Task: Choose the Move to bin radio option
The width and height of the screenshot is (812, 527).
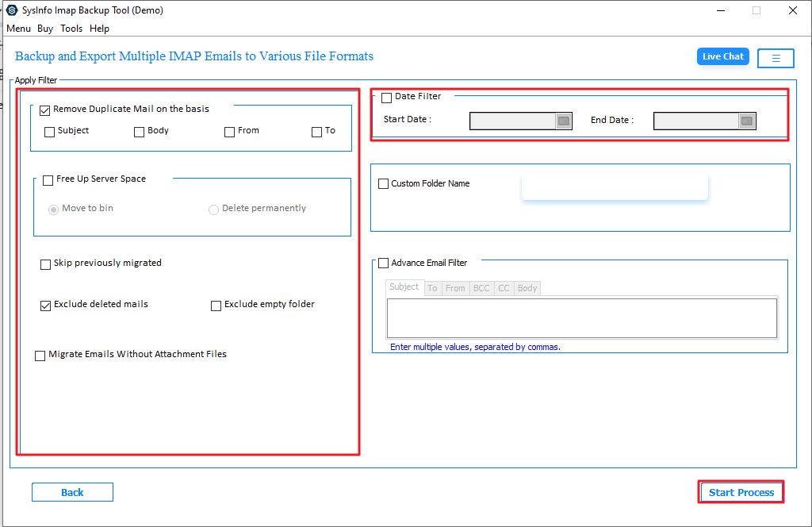Action: tap(54, 210)
